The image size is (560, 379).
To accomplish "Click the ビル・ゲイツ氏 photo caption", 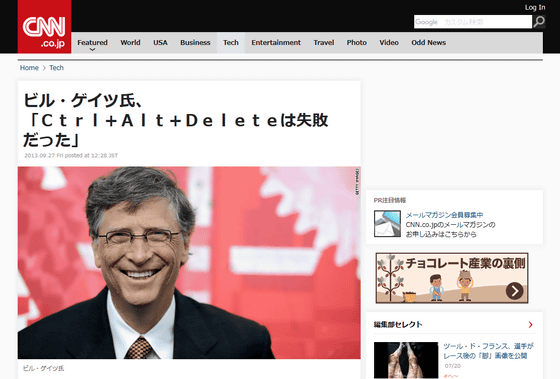I will click(x=43, y=368).
